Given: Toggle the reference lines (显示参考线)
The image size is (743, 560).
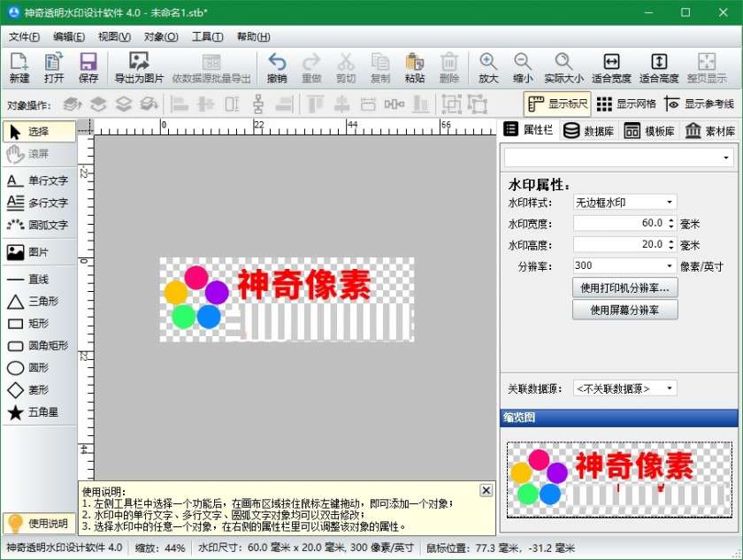Looking at the screenshot, I should [699, 104].
